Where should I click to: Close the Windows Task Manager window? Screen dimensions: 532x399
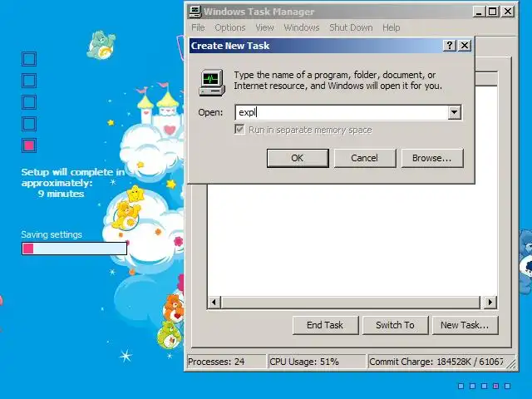(508, 12)
